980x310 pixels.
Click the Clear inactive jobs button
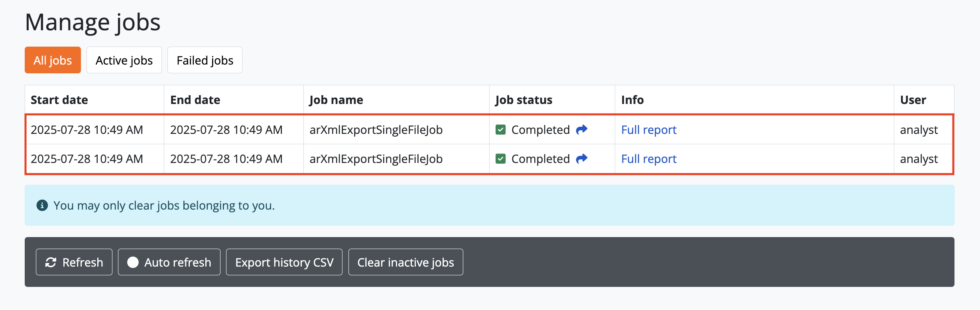(405, 262)
